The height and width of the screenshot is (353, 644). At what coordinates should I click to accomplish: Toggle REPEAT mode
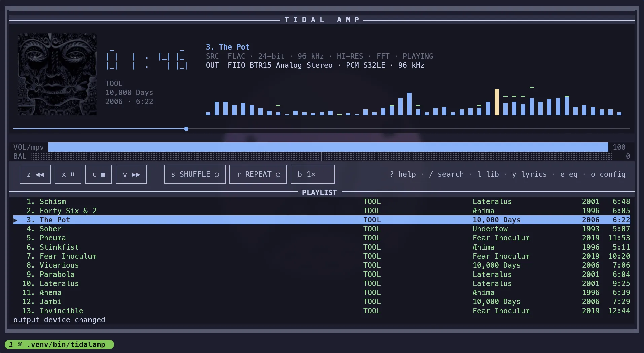pos(258,174)
